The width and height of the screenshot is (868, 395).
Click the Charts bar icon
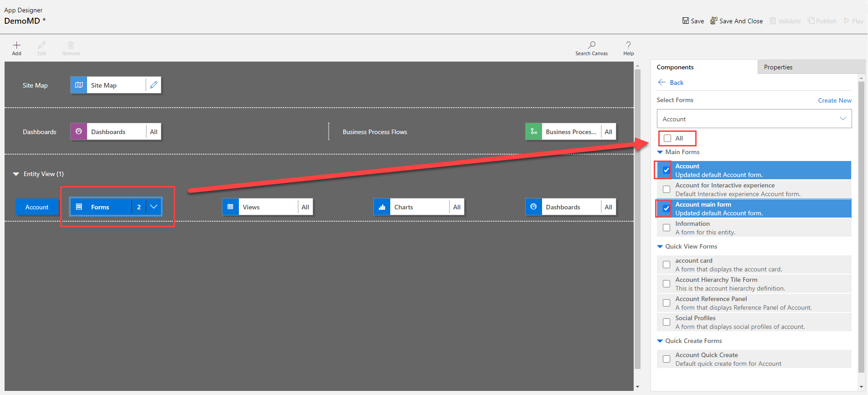tap(382, 207)
